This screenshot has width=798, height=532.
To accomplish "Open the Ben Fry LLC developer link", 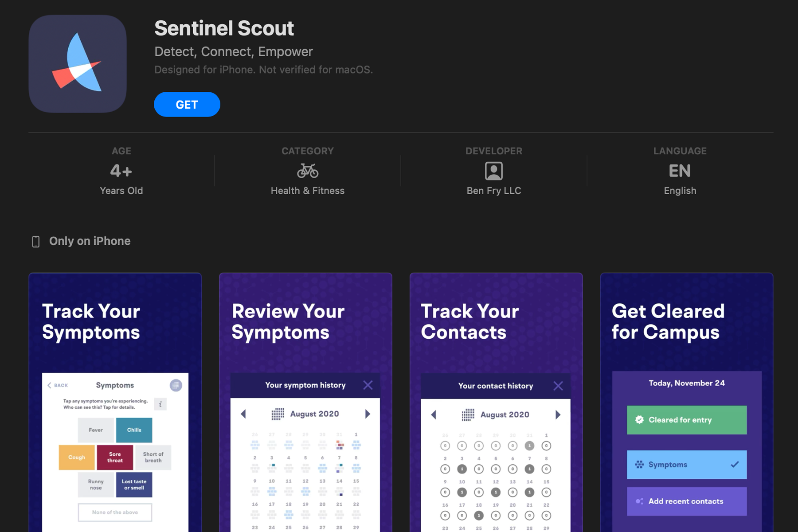I will click(494, 191).
